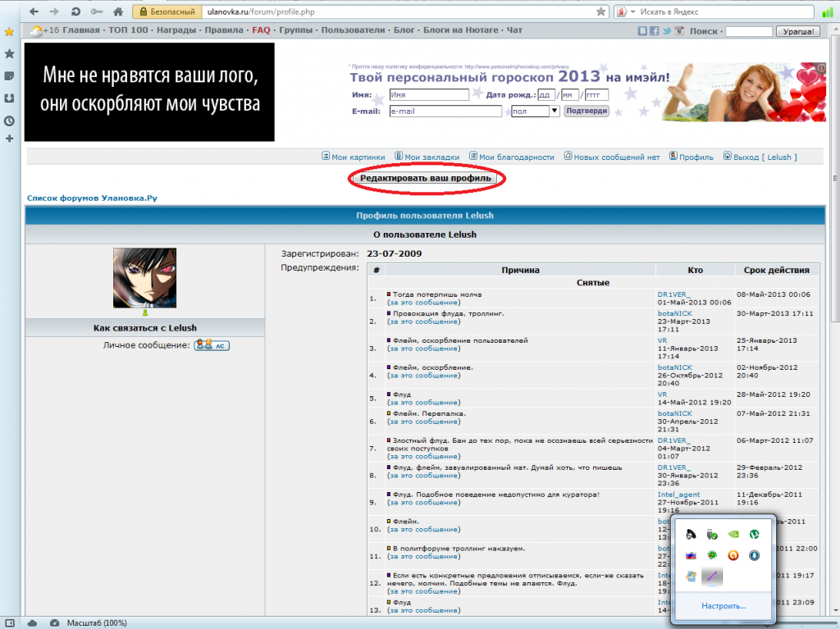Click the bookmark star in the address bar
The height and width of the screenshot is (629, 840).
click(600, 12)
